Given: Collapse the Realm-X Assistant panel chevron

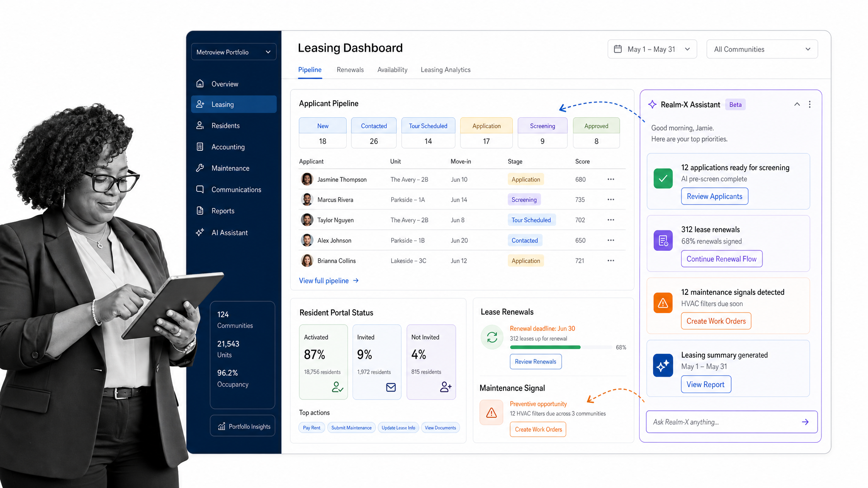Looking at the screenshot, I should tap(797, 104).
